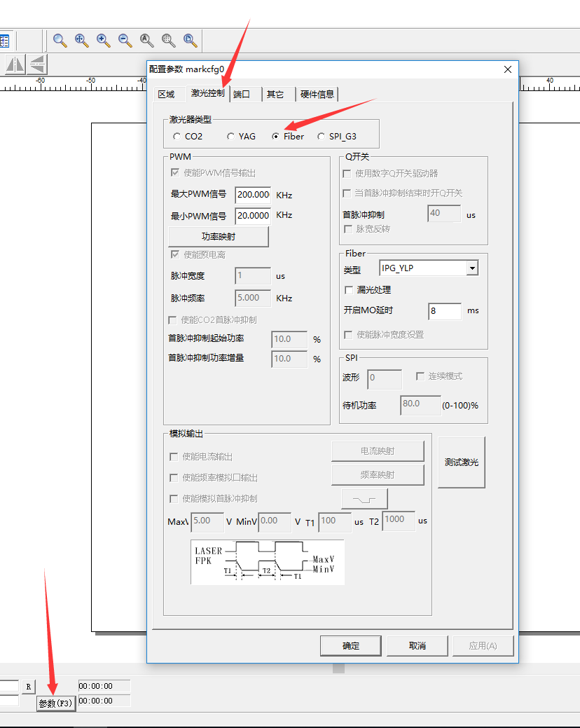Screen dimensions: 580x728
Task: Click the 功率映射 button
Action: coord(219,237)
